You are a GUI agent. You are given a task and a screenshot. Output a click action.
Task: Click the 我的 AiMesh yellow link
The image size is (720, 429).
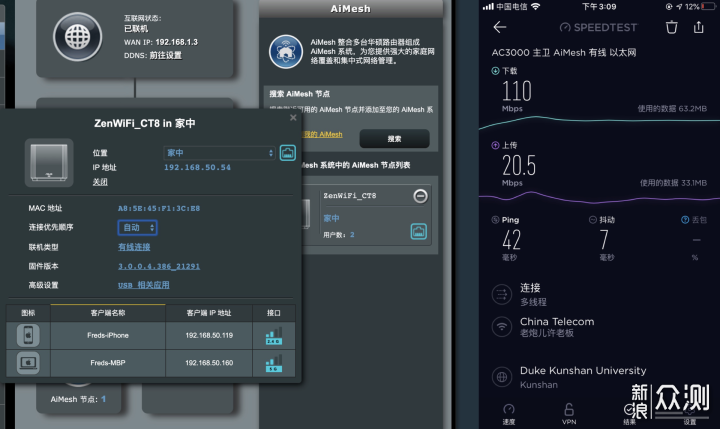tap(322, 134)
